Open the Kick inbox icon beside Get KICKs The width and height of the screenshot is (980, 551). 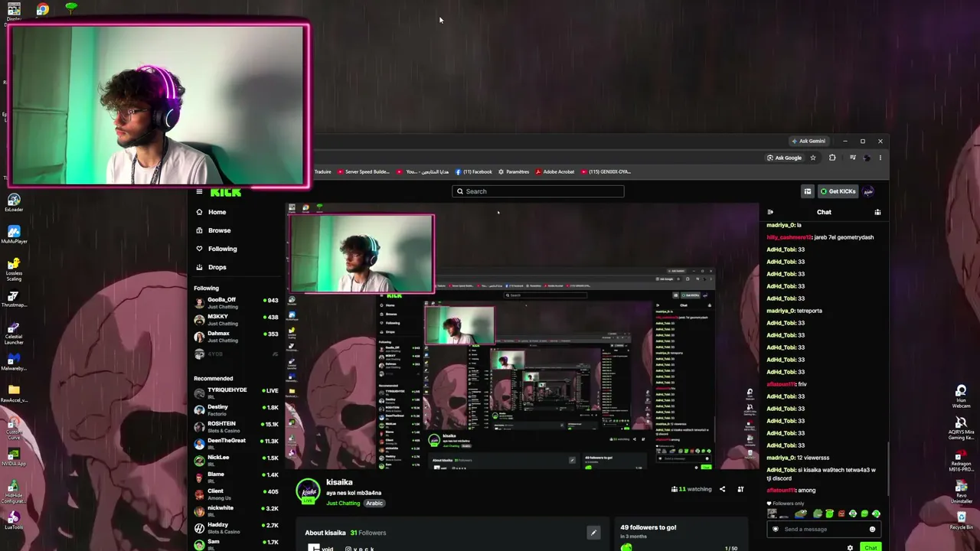click(808, 191)
